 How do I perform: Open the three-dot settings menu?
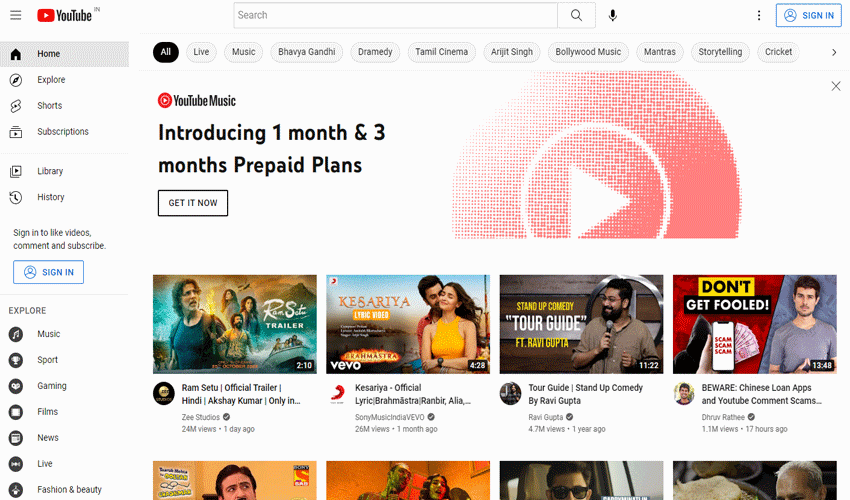759,15
